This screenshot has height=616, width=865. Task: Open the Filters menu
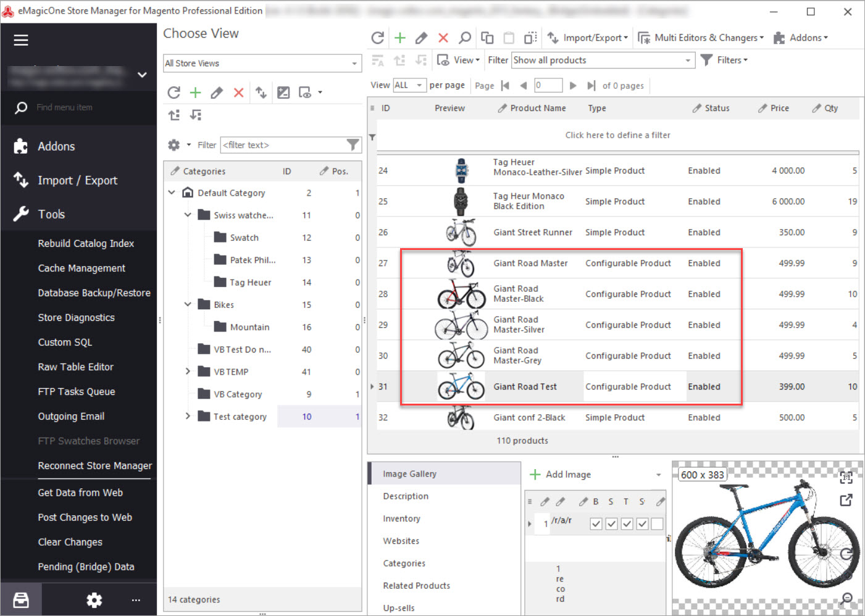[x=724, y=60]
